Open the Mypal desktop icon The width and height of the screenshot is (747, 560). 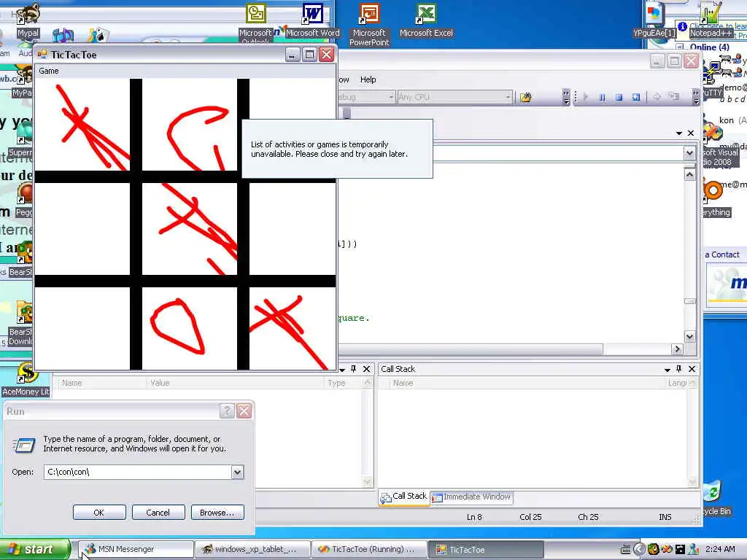(x=28, y=20)
